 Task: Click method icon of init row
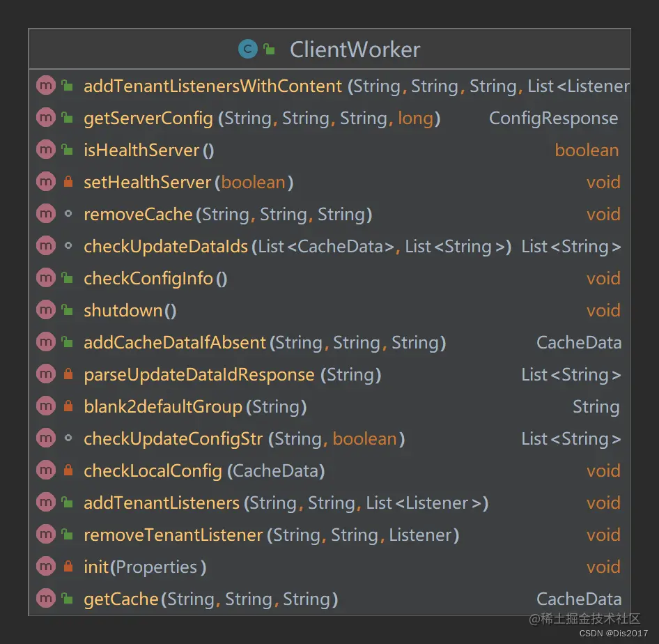click(46, 567)
